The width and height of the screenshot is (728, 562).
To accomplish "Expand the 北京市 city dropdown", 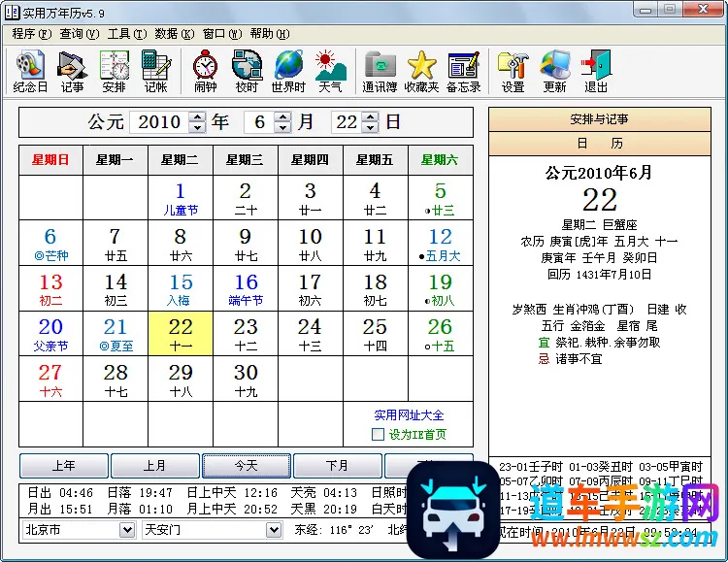I will (127, 530).
